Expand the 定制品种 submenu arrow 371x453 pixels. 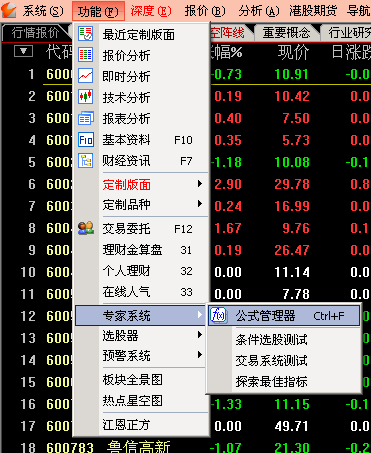(200, 204)
